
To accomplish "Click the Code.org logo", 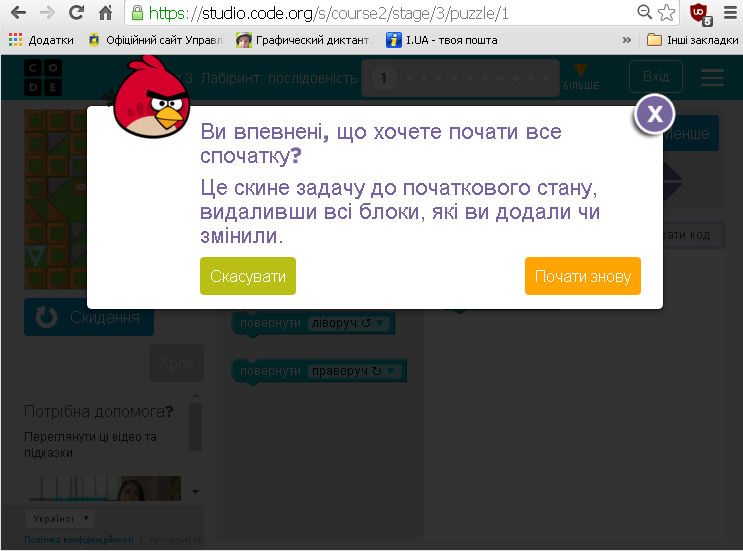I will [x=43, y=78].
